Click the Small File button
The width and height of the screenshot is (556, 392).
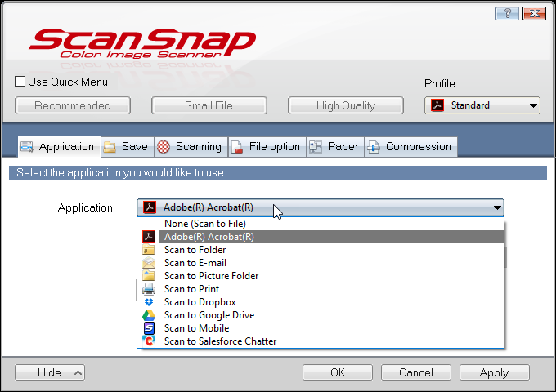tap(208, 105)
